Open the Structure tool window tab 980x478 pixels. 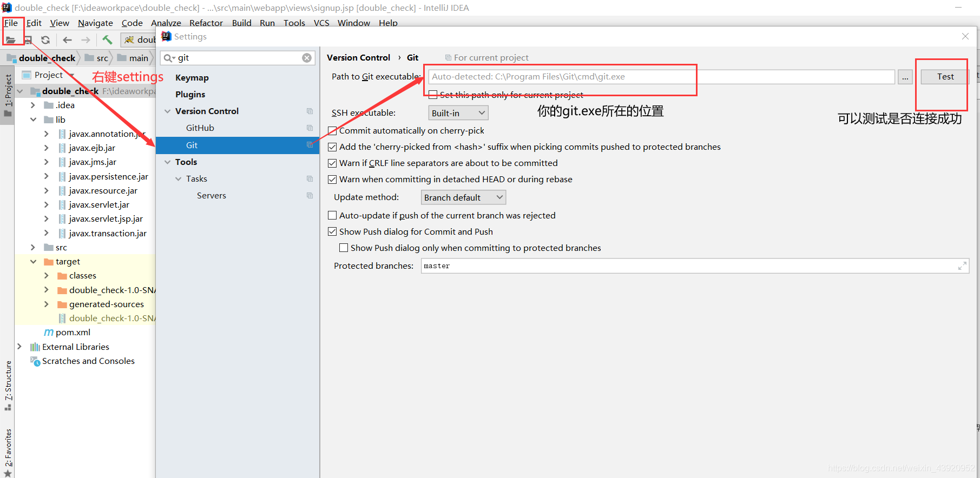pyautogui.click(x=8, y=385)
